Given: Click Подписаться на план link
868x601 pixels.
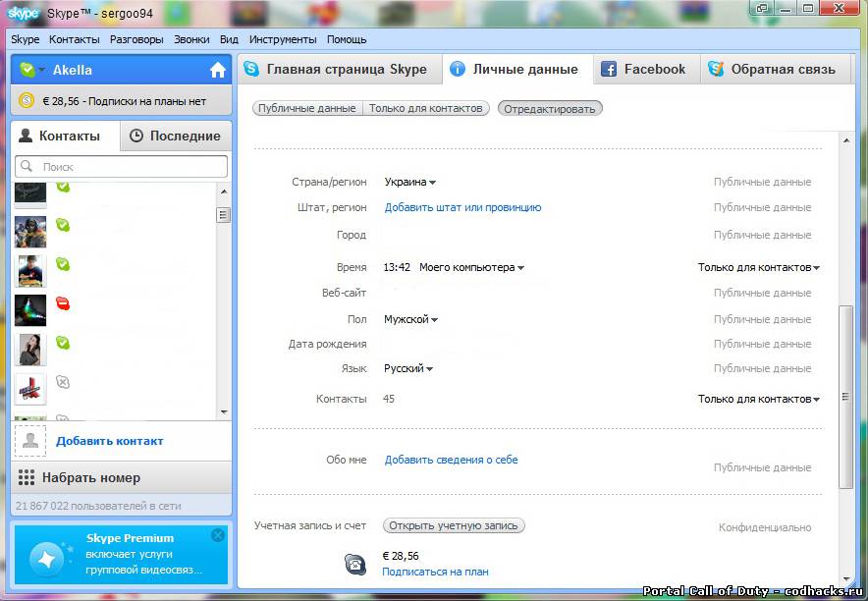Looking at the screenshot, I should pos(435,573).
